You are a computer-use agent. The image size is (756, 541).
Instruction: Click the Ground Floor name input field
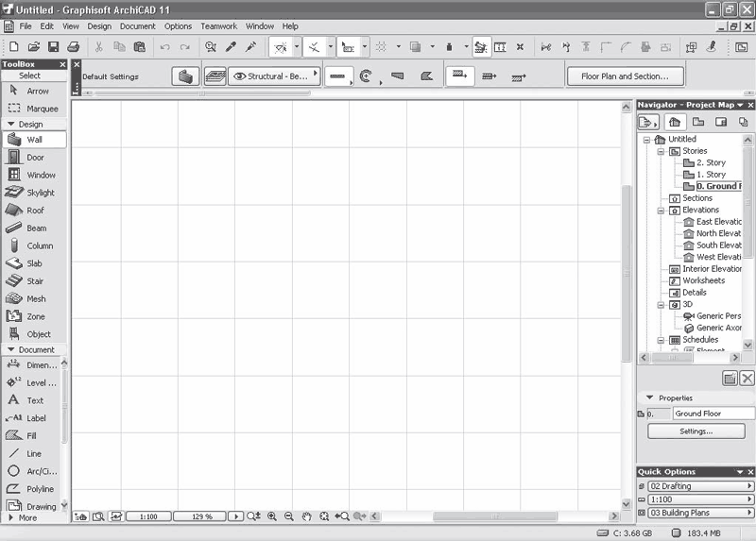(713, 414)
